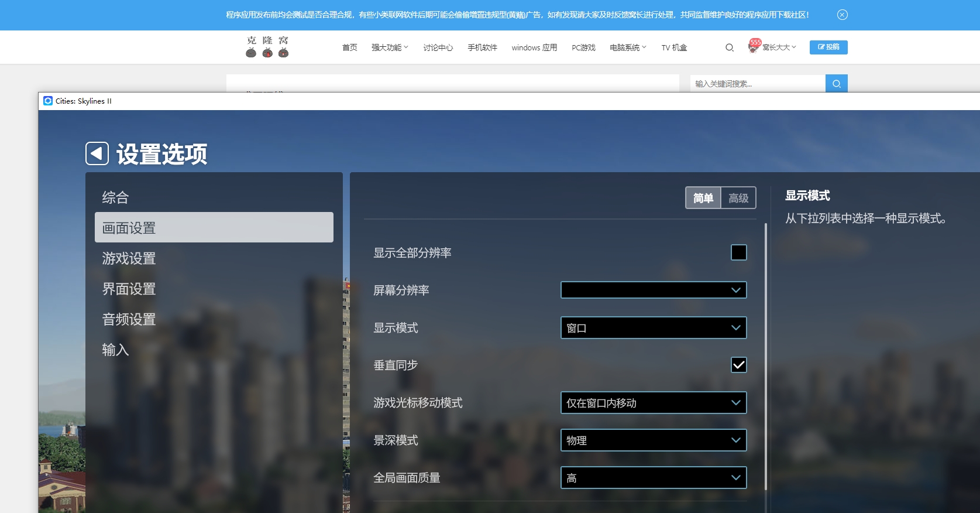The width and height of the screenshot is (980, 513).
Task: Click the 垂直同步 label
Action: click(396, 365)
